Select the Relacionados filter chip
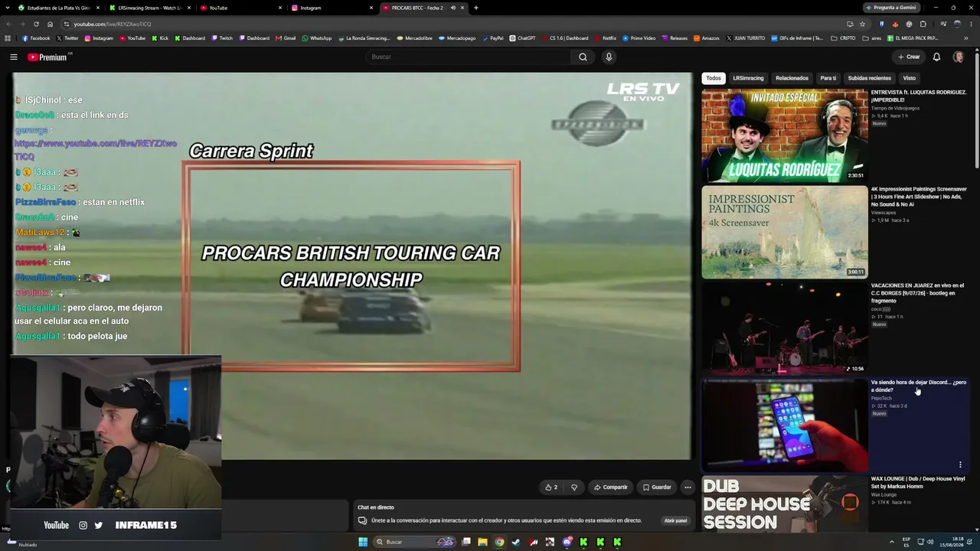 (792, 78)
